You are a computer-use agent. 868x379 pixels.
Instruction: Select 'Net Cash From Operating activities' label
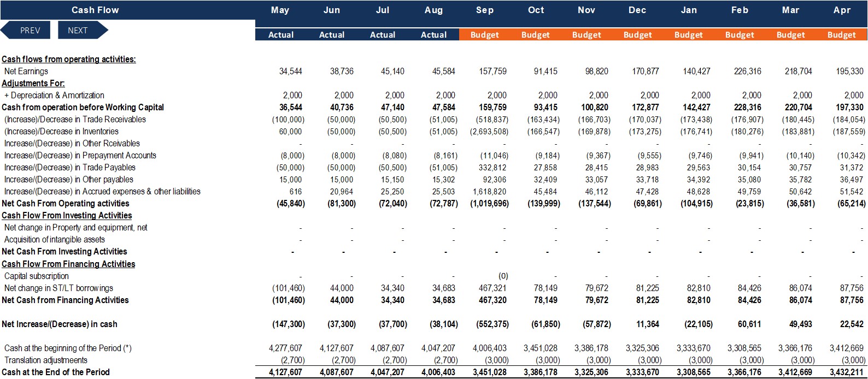click(x=66, y=203)
